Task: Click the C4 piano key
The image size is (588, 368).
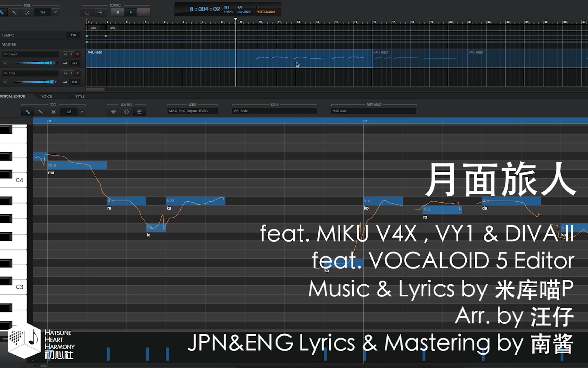Action: tap(19, 180)
